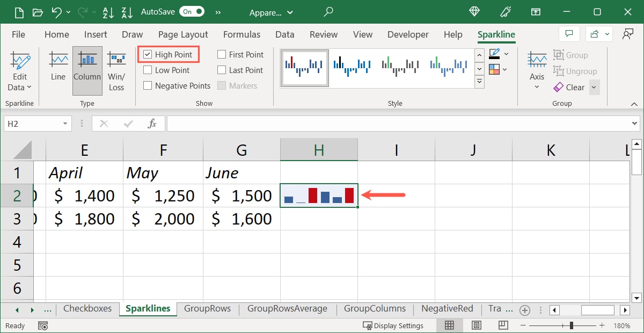Click Display Settings in status bar

[393, 325]
